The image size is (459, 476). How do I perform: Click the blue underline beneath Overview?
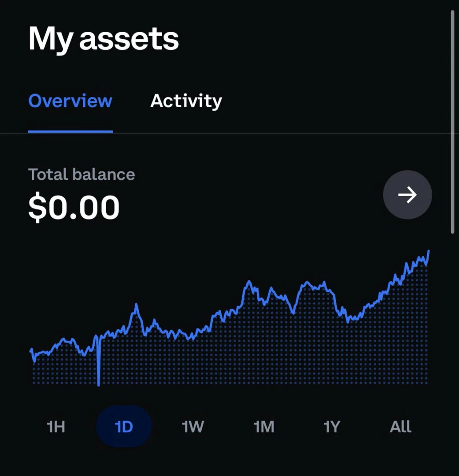coord(70,131)
